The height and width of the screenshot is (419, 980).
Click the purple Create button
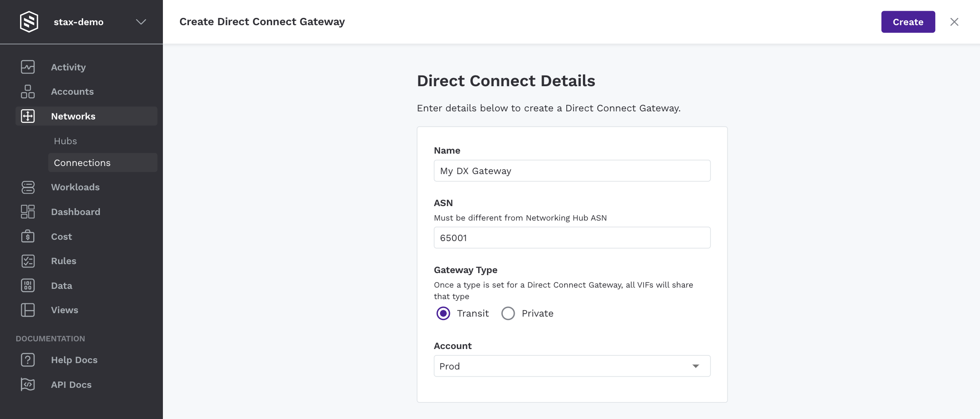[x=908, y=22]
